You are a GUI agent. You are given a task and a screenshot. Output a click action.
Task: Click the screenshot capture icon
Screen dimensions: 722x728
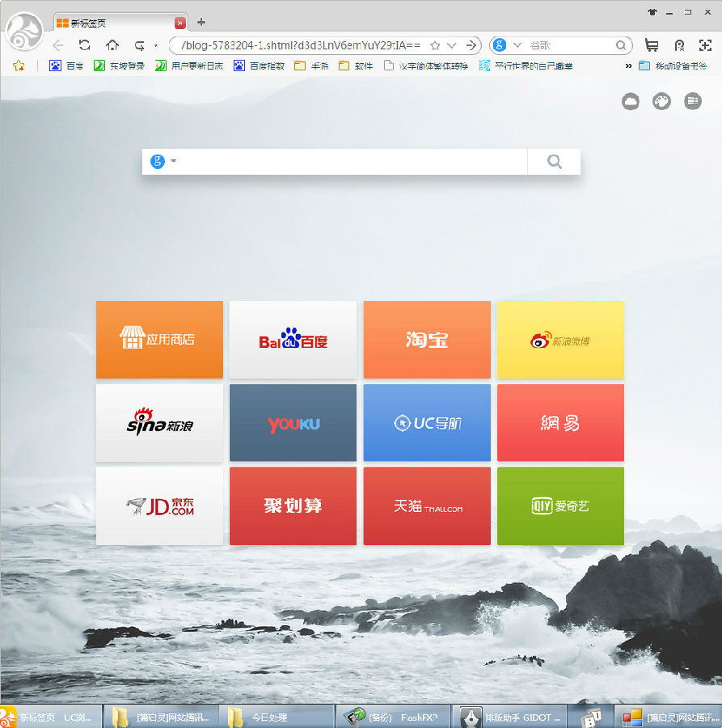click(x=705, y=45)
